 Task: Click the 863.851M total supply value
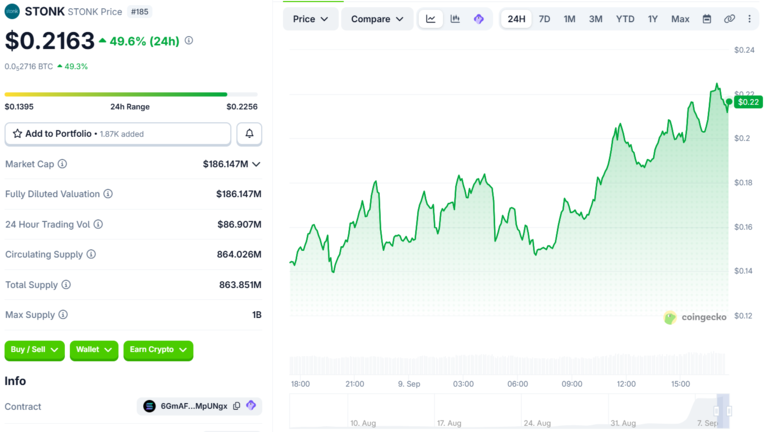click(240, 285)
